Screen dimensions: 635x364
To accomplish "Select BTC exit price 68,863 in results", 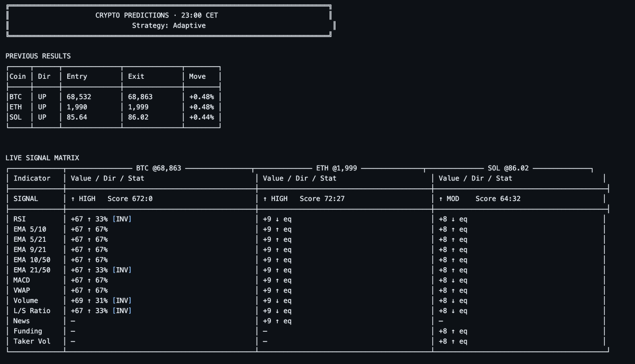I will (140, 97).
